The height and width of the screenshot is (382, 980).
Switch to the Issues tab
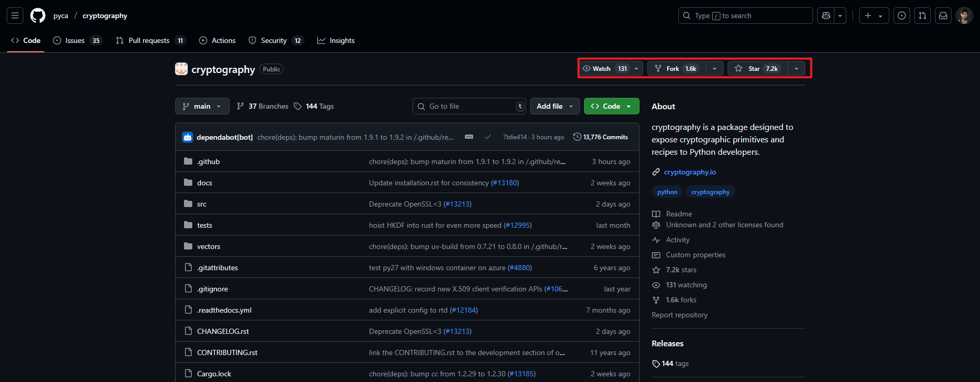pos(78,40)
